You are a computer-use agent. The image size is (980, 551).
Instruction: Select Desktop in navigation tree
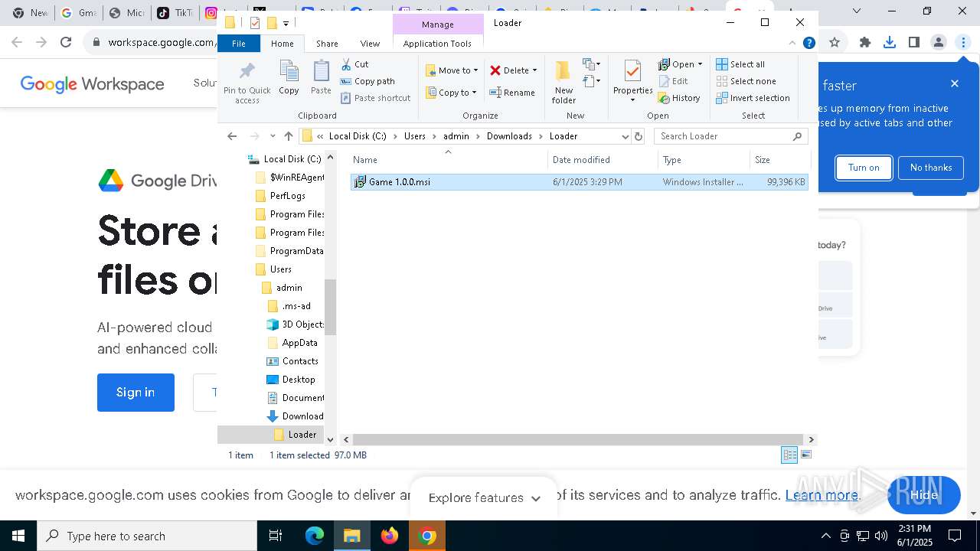[x=298, y=380]
